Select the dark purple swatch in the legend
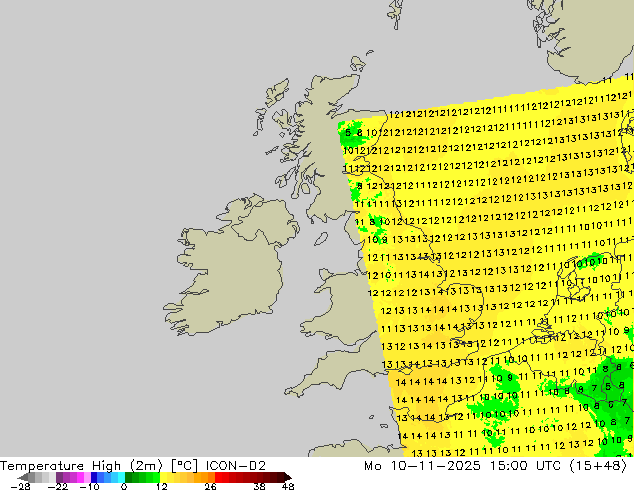Image resolution: width=634 pixels, height=490 pixels. click(59, 477)
